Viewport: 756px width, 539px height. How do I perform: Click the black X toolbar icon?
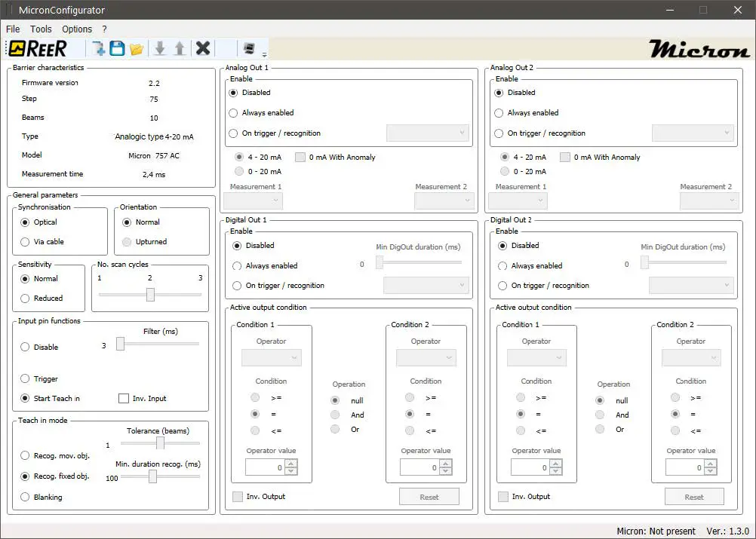(x=203, y=48)
